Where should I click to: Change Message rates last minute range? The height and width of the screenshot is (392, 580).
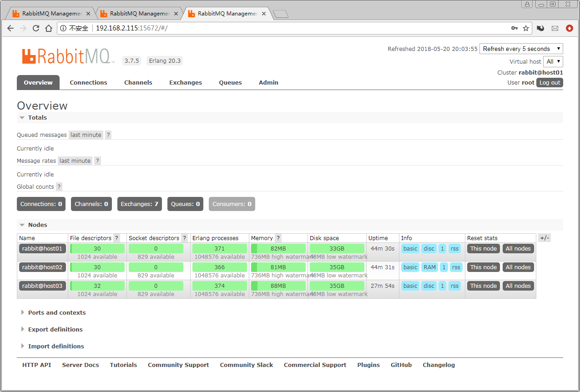click(75, 161)
